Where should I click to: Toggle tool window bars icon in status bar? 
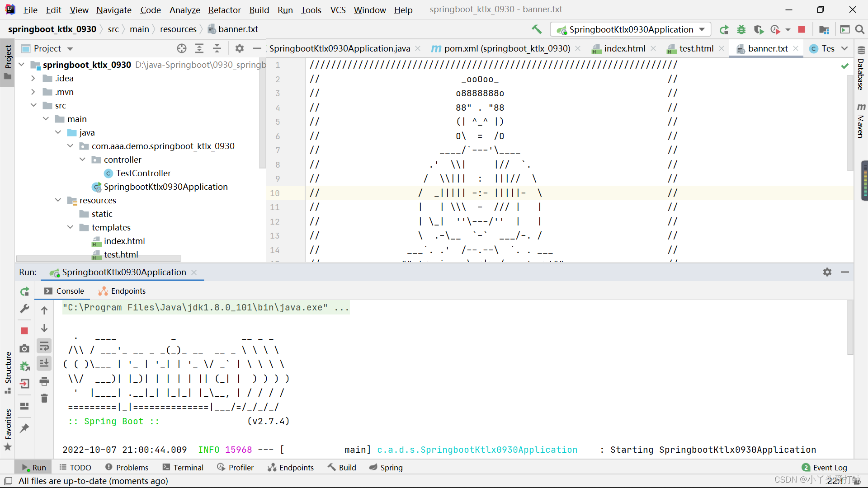click(8, 481)
